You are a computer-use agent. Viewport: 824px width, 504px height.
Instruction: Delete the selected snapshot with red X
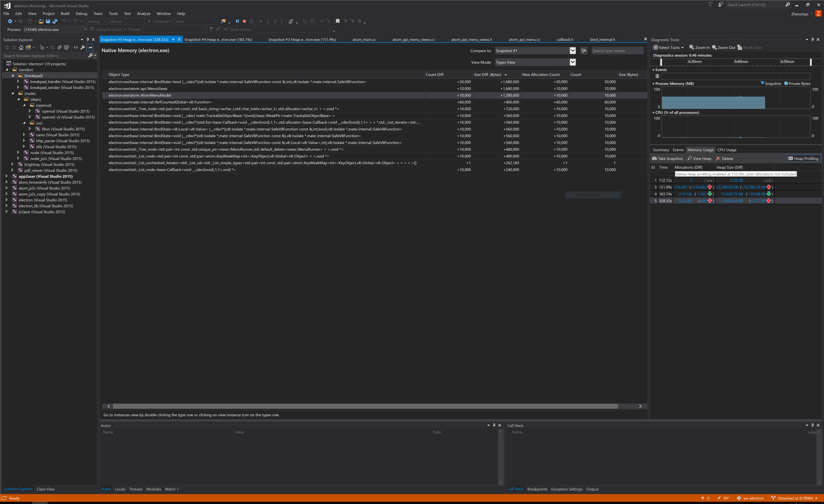(x=724, y=159)
